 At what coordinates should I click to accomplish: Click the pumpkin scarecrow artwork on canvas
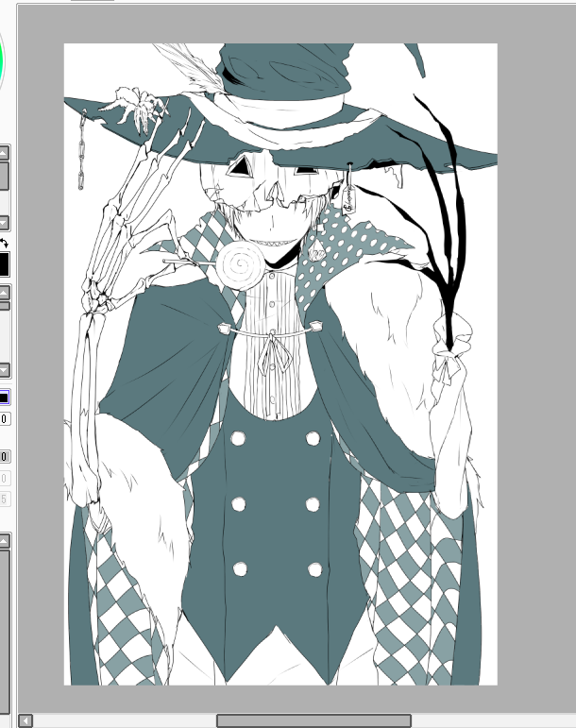click(280, 364)
